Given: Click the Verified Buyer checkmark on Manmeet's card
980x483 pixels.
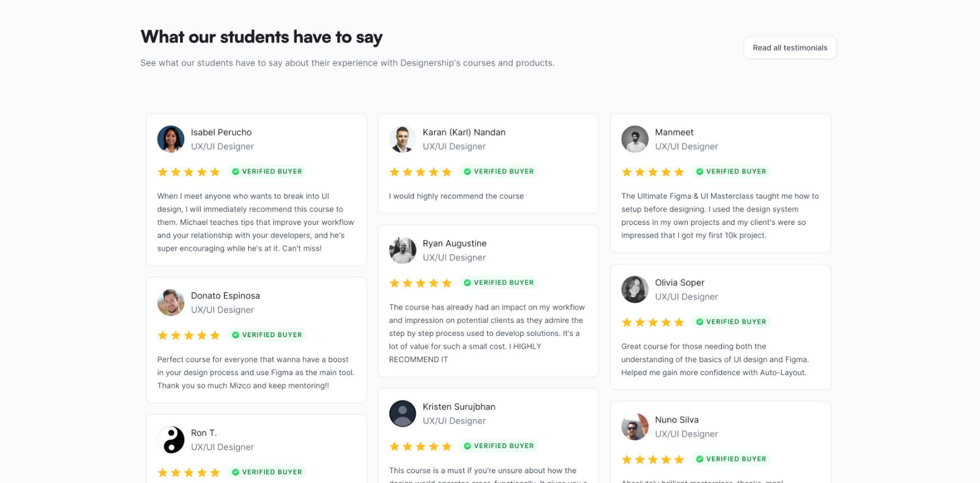Looking at the screenshot, I should tap(699, 172).
